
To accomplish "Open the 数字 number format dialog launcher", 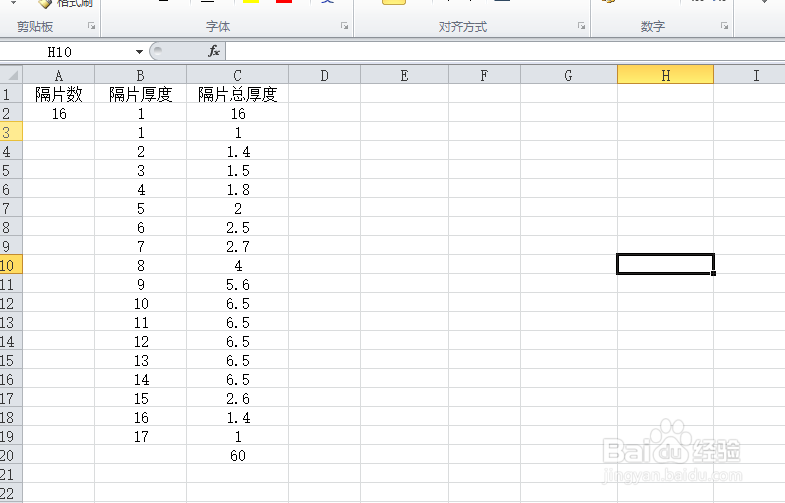I will [x=724, y=26].
